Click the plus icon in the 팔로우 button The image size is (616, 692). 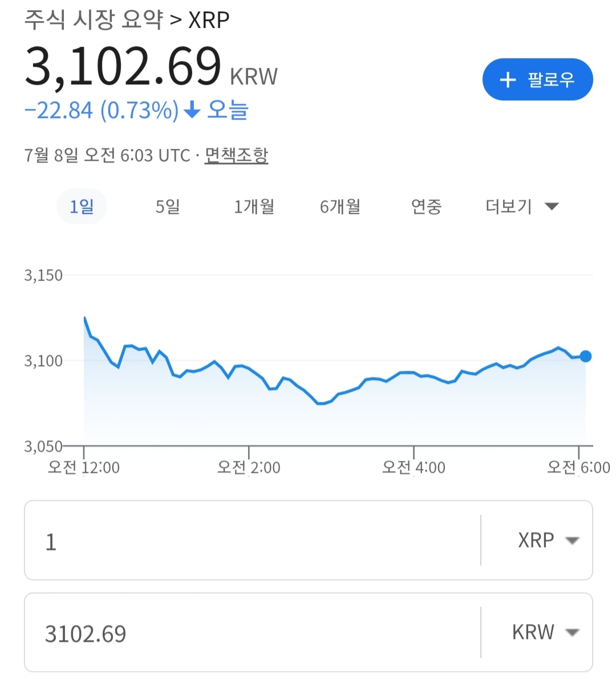tap(508, 79)
